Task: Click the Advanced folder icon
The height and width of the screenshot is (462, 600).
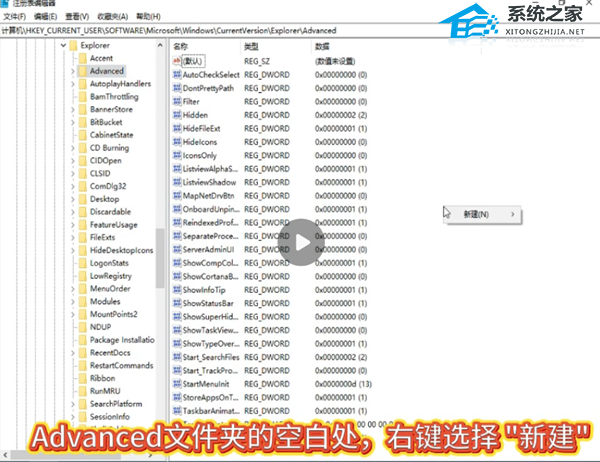Action: tap(83, 71)
